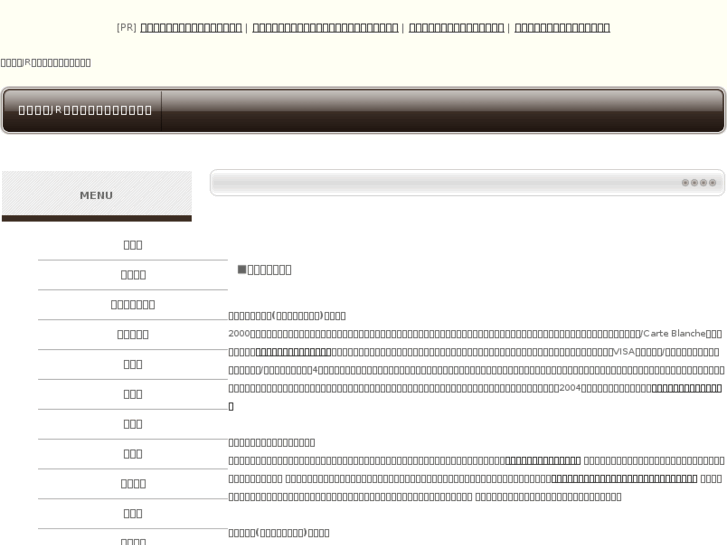Select the second menu item below MENU

133,275
